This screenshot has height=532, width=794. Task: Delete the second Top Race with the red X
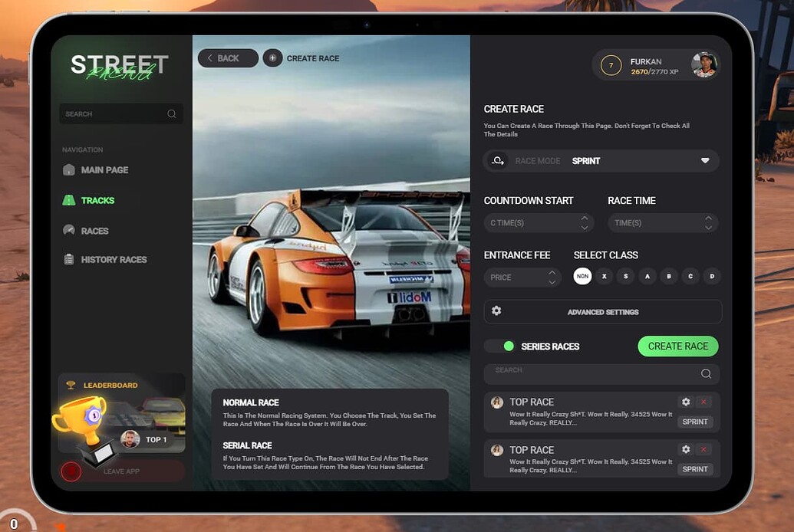coord(703,449)
